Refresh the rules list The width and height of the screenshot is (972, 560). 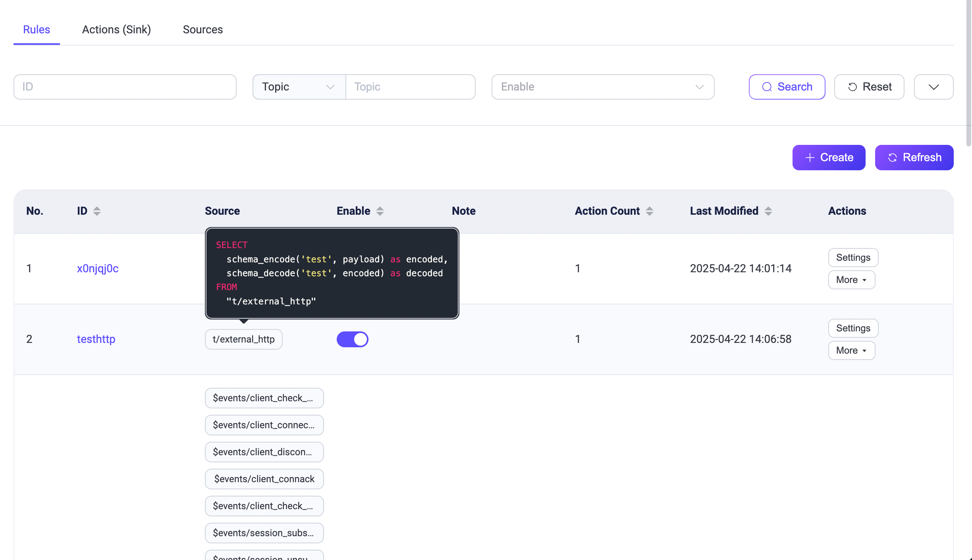point(914,158)
